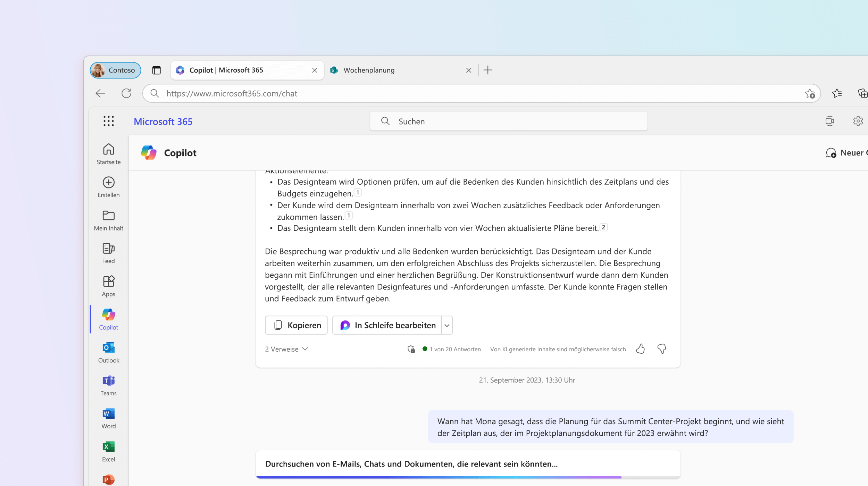Select Copilot in the sidebar
868x486 pixels.
tap(109, 319)
